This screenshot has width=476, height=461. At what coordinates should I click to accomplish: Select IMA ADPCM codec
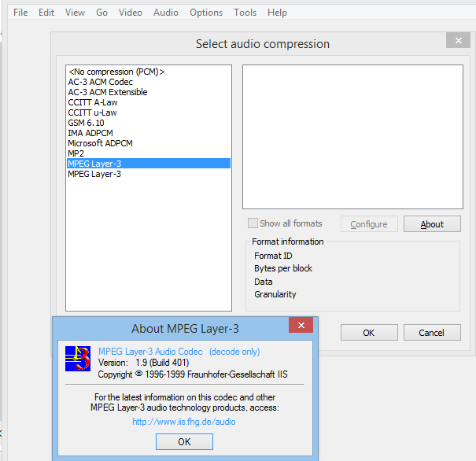pos(149,133)
